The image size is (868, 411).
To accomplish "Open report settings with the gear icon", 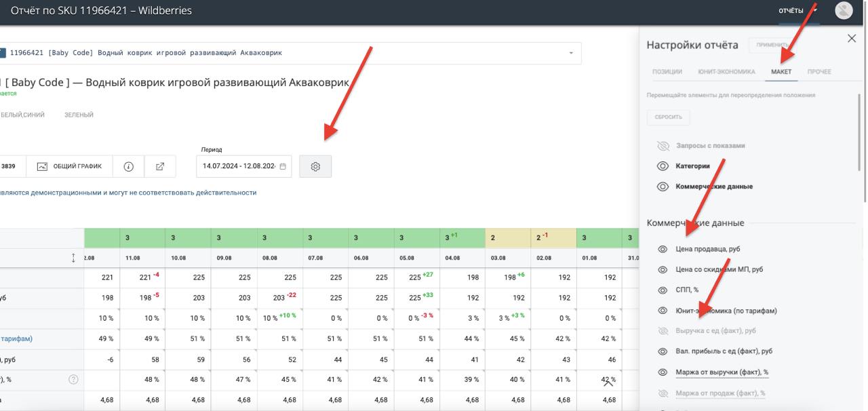I will 315,166.
